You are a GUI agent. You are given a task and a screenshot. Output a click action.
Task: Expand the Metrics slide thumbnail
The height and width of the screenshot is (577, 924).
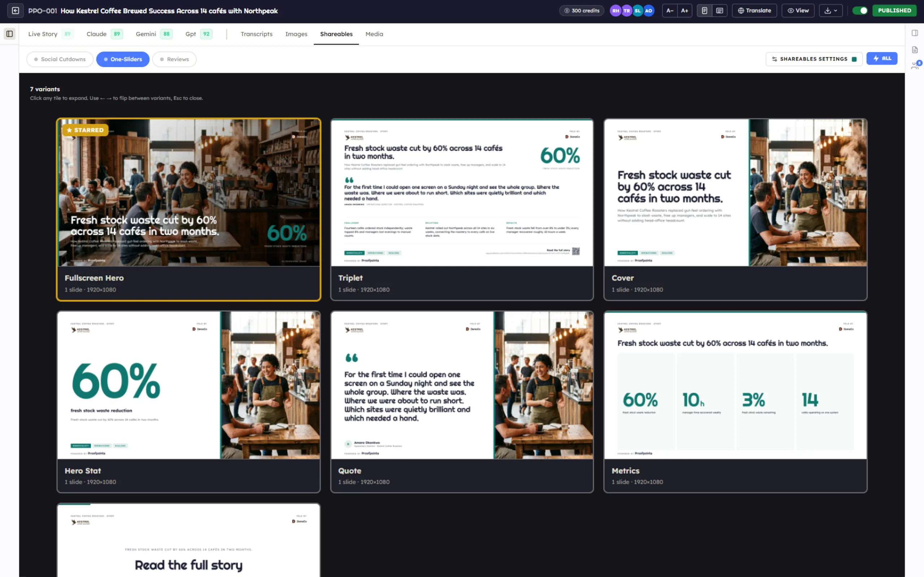(x=735, y=385)
